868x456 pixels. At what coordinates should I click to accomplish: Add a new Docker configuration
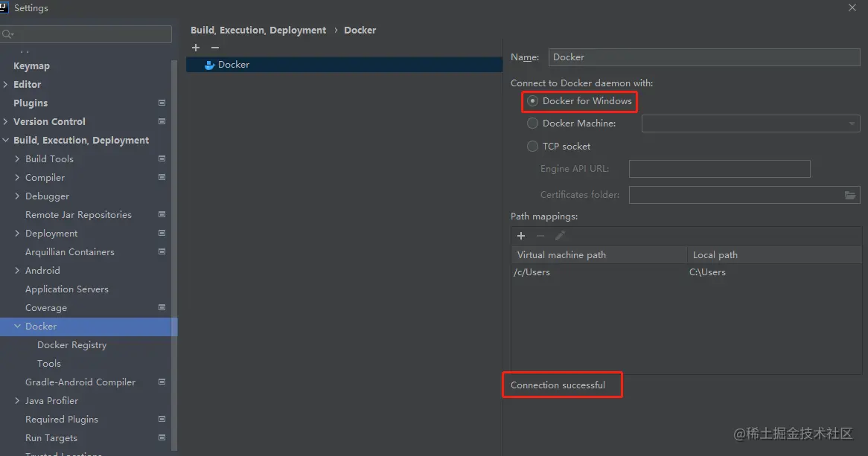click(x=195, y=48)
